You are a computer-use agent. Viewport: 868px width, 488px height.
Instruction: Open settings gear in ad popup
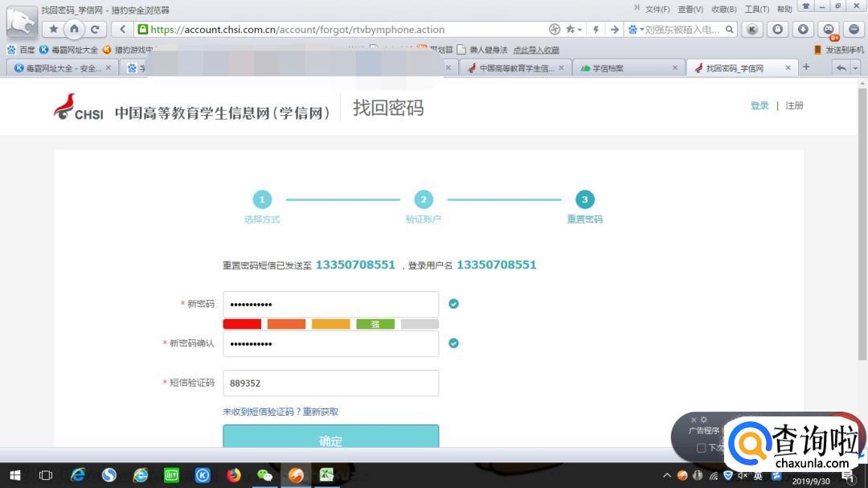703,420
